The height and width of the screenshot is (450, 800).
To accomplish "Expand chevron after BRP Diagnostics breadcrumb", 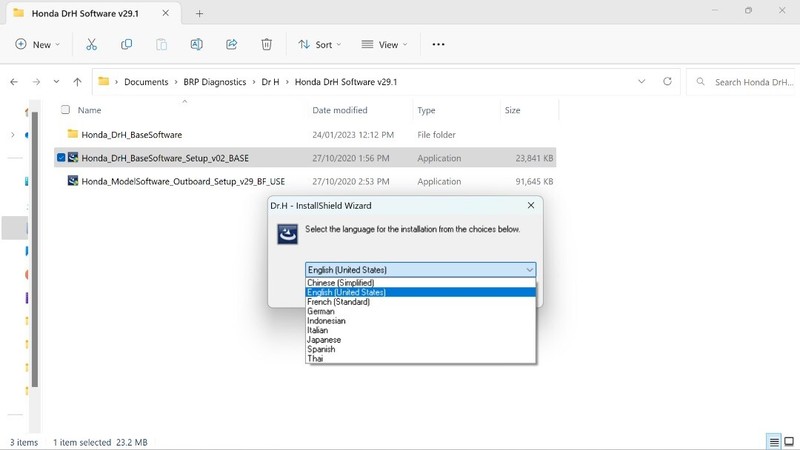I will [x=254, y=82].
